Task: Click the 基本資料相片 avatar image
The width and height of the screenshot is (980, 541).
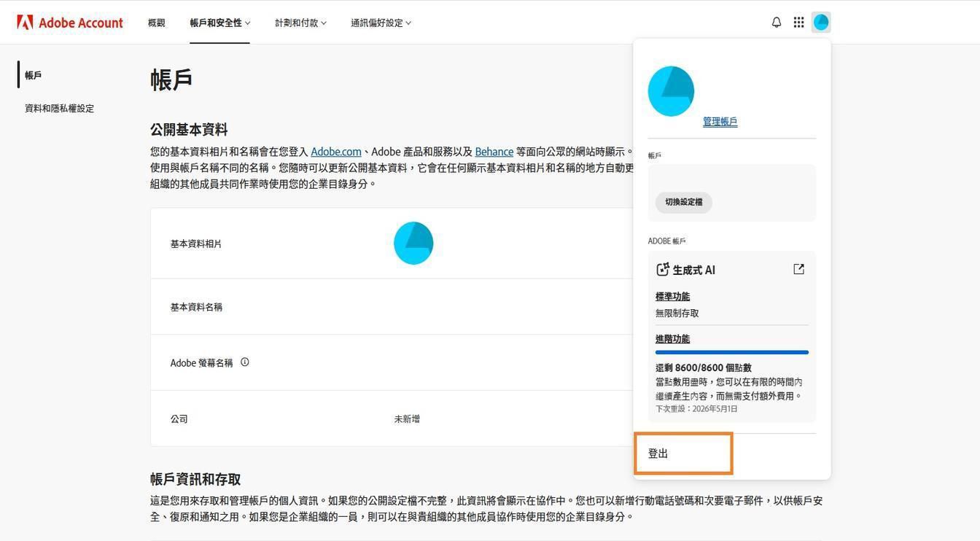Action: click(x=413, y=243)
